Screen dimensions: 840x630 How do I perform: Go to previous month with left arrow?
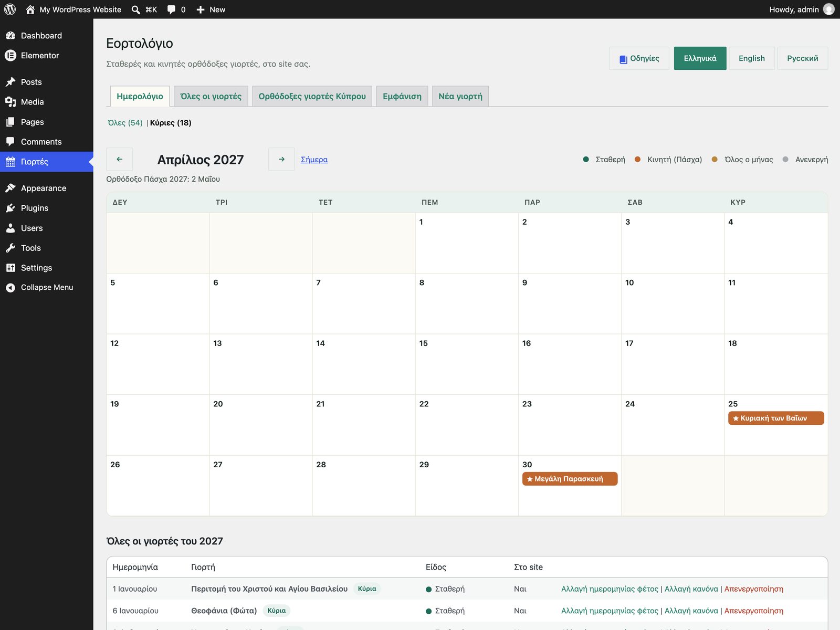[119, 159]
